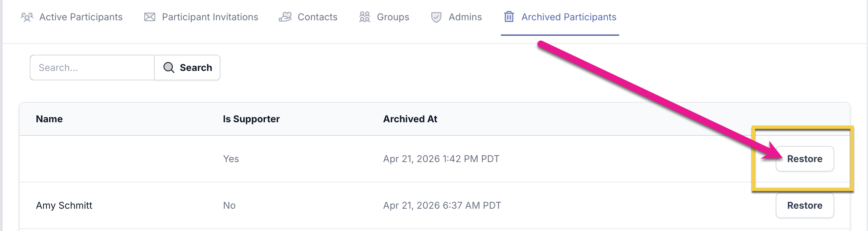Image resolution: width=868 pixels, height=231 pixels.
Task: Select the Admins tab
Action: (465, 17)
